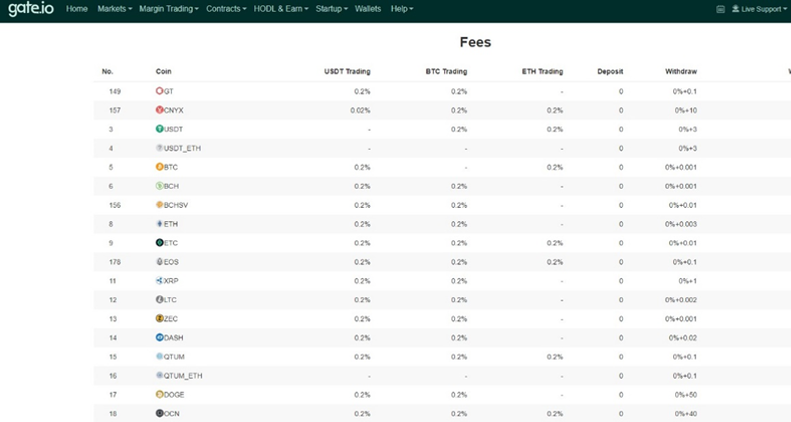Click the DASH withdraw fee 0%+0.02

(x=683, y=338)
